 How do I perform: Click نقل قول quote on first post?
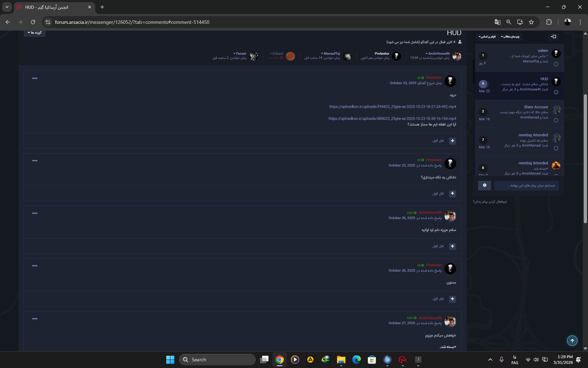[x=438, y=141]
